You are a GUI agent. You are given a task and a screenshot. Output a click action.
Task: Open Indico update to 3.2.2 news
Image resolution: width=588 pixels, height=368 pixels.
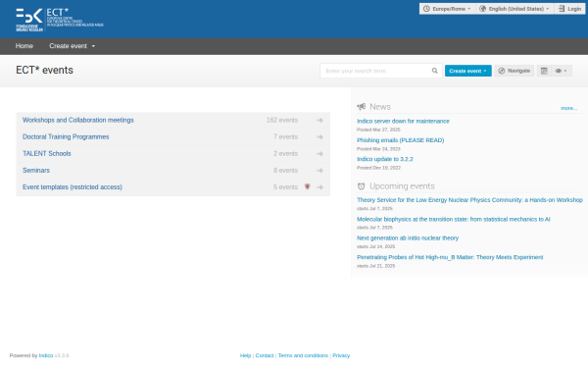(385, 159)
